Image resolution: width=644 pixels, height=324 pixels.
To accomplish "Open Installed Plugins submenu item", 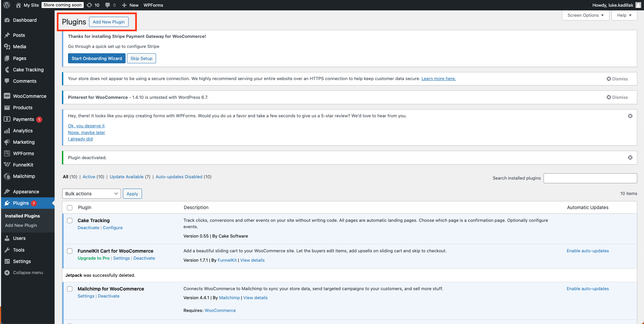I will coord(22,216).
